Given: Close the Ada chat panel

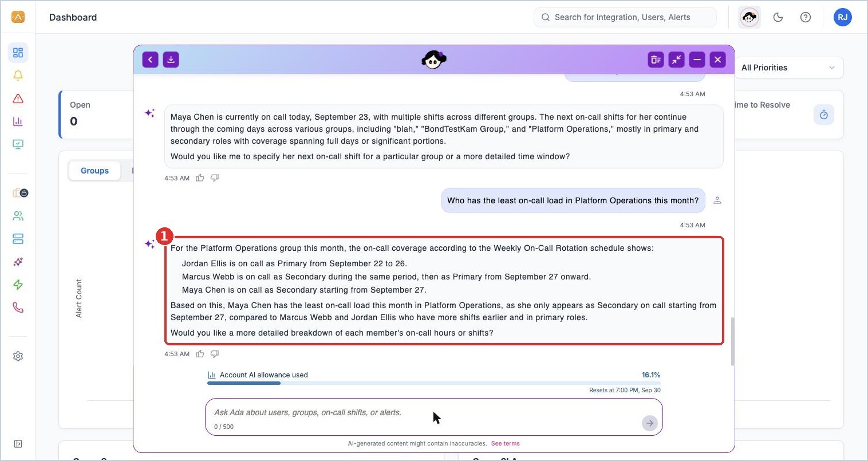Looking at the screenshot, I should (718, 60).
